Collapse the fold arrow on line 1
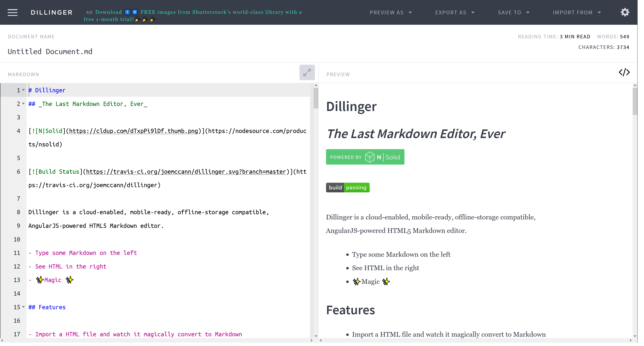 23,90
